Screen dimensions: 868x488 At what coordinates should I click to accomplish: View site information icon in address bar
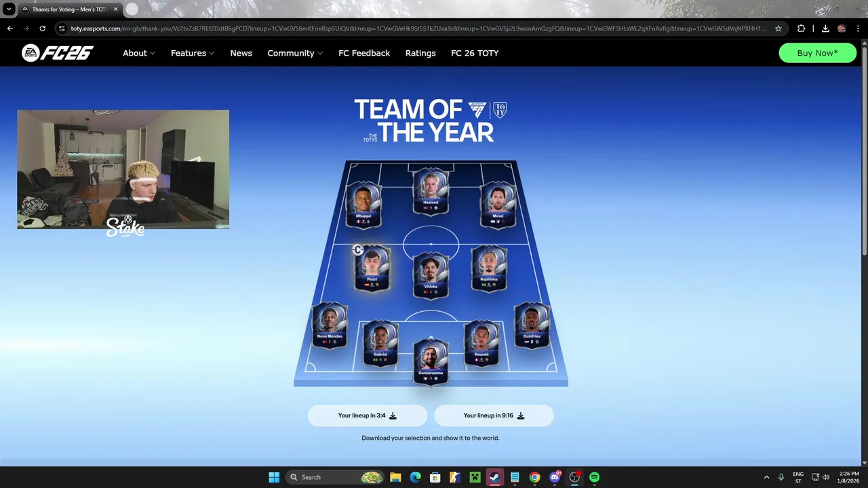pos(62,28)
